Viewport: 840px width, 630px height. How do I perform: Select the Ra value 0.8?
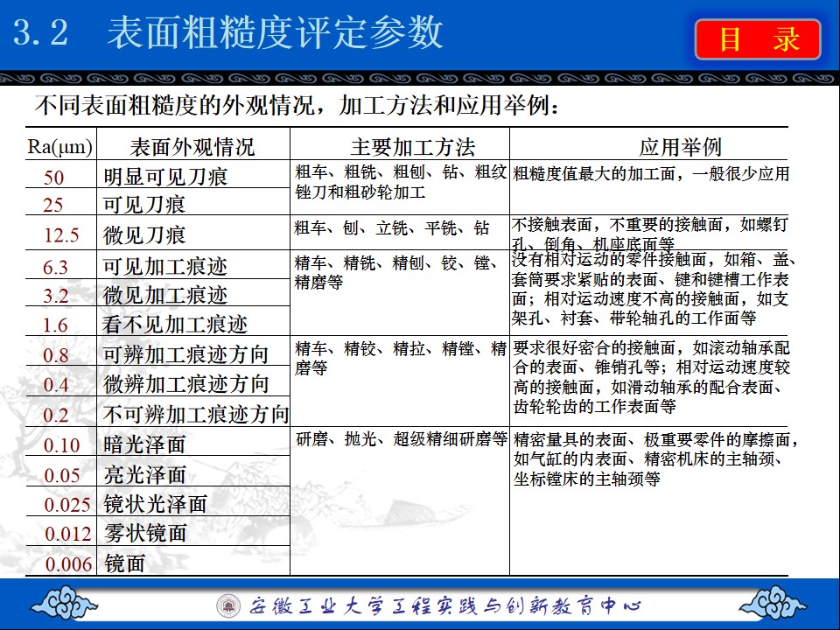56,354
